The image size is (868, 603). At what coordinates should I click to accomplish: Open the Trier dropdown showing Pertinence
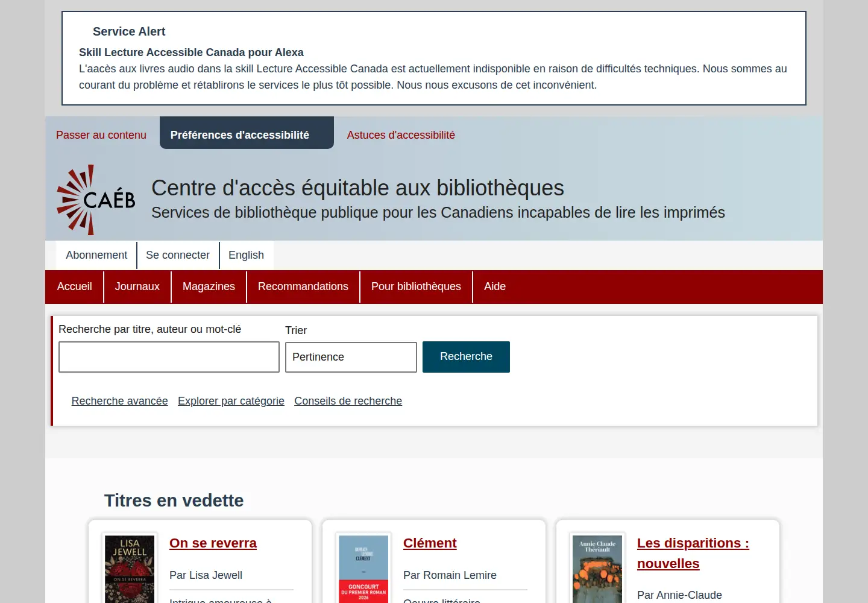(351, 357)
